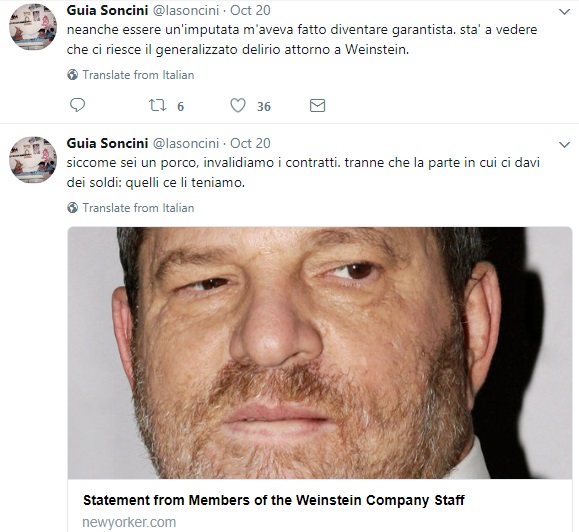
Task: Like the first tweet with 36 likes
Action: [238, 106]
